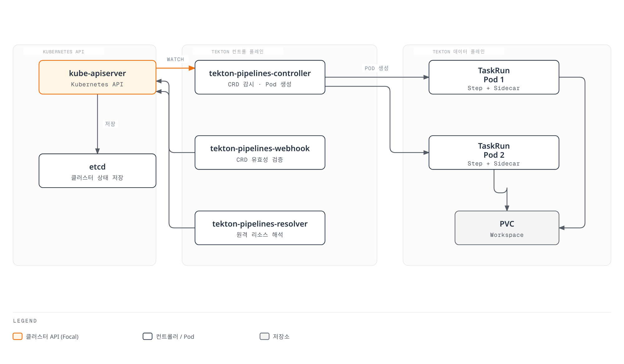Click the 저장소 legend text
Viewport: 624px width, 364px height.
coord(281,337)
